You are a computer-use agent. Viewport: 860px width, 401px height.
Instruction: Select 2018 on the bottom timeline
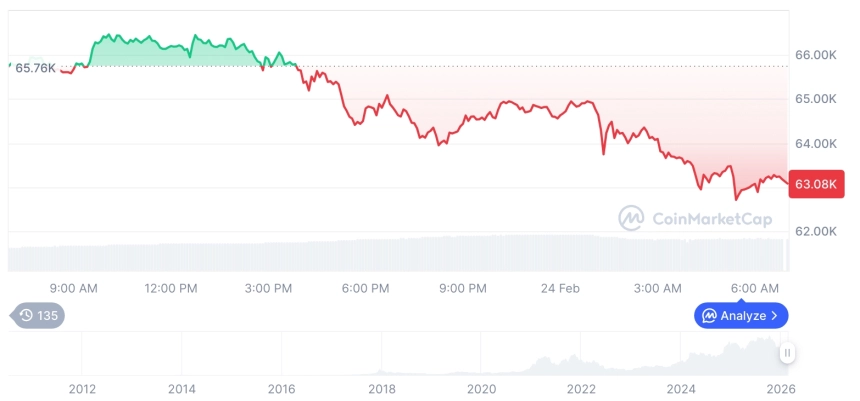(x=381, y=389)
